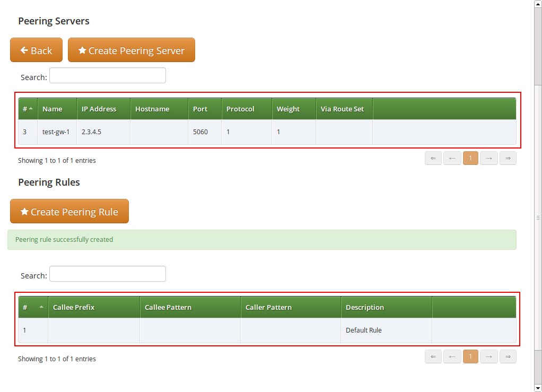This screenshot has height=392, width=542.
Task: Sort rules by Caller Pattern header
Action: pos(291,307)
